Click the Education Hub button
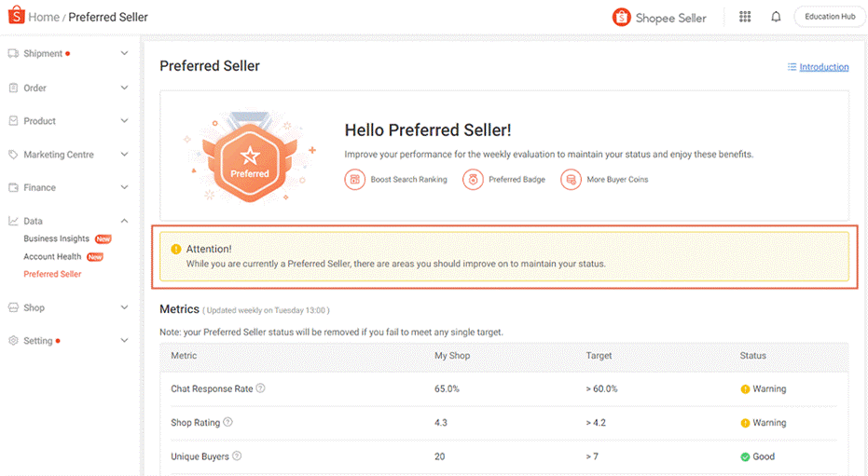The height and width of the screenshot is (476, 868). 829,17
